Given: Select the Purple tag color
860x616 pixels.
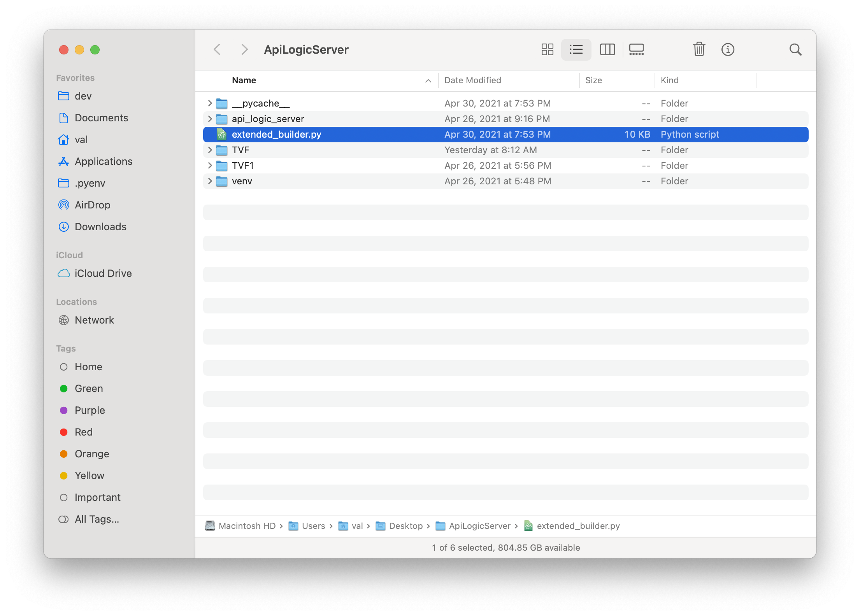Looking at the screenshot, I should click(64, 410).
